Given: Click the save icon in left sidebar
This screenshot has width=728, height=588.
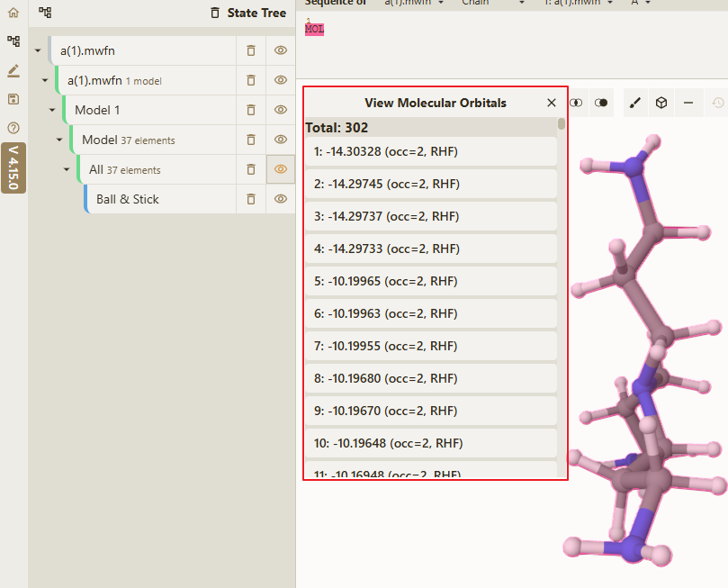Looking at the screenshot, I should tap(13, 99).
